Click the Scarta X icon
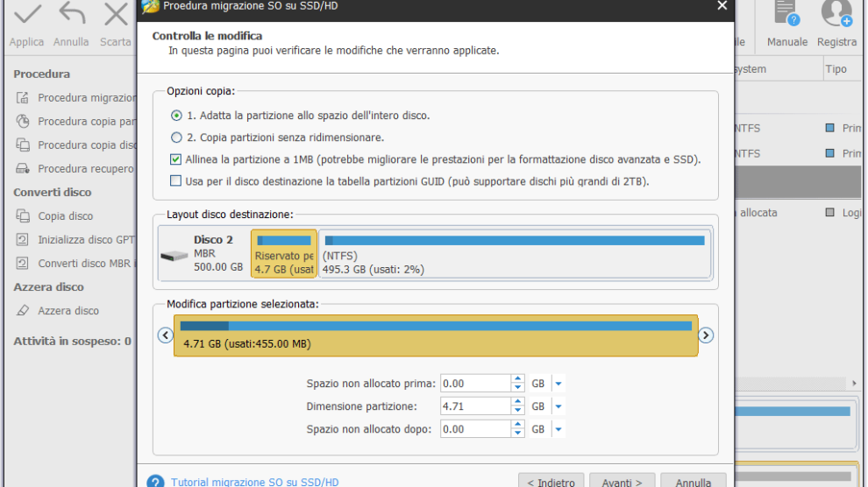The width and height of the screenshot is (868, 487). (117, 14)
